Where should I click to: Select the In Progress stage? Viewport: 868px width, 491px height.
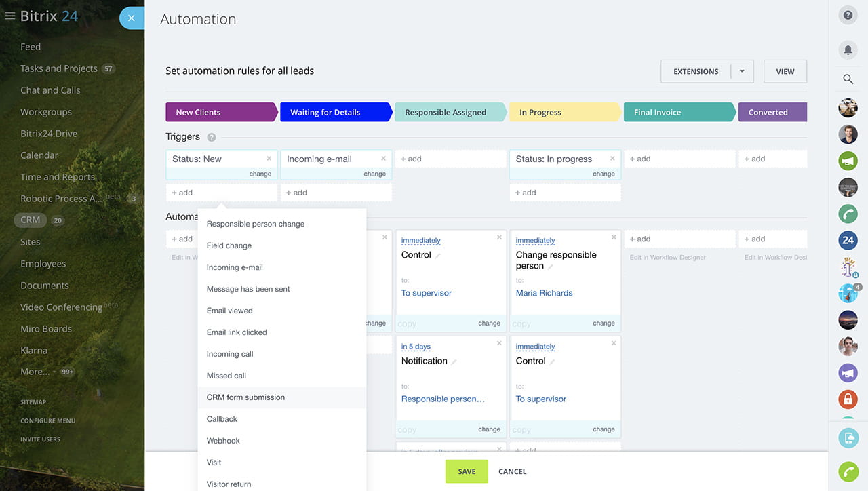coord(566,112)
